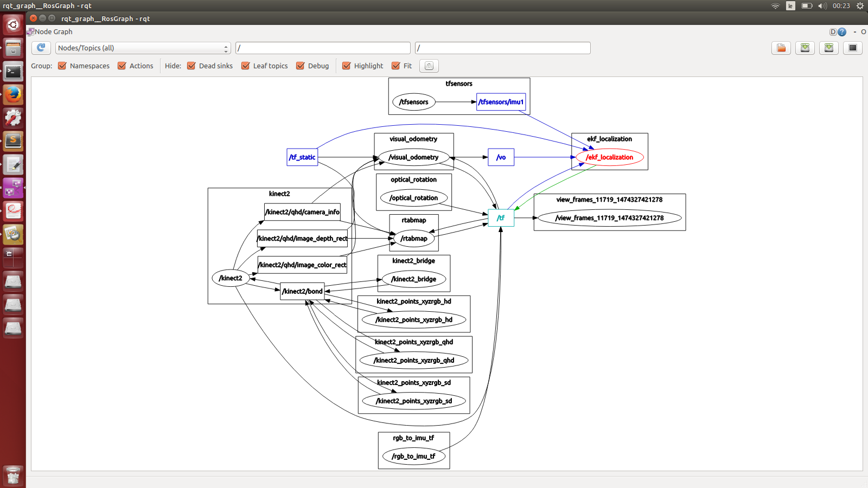This screenshot has height=488, width=868.
Task: Open Sublime Text from the dock
Action: point(13,141)
